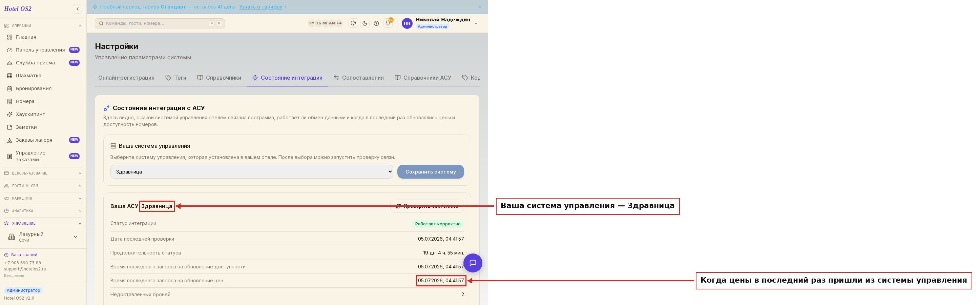Collapse the ОПЕРАЦИИ sidebar section
The image size is (980, 305).
pyautogui.click(x=43, y=26)
